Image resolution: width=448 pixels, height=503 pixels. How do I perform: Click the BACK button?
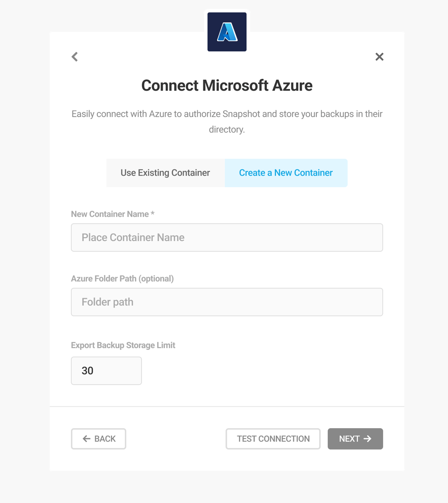pos(98,439)
